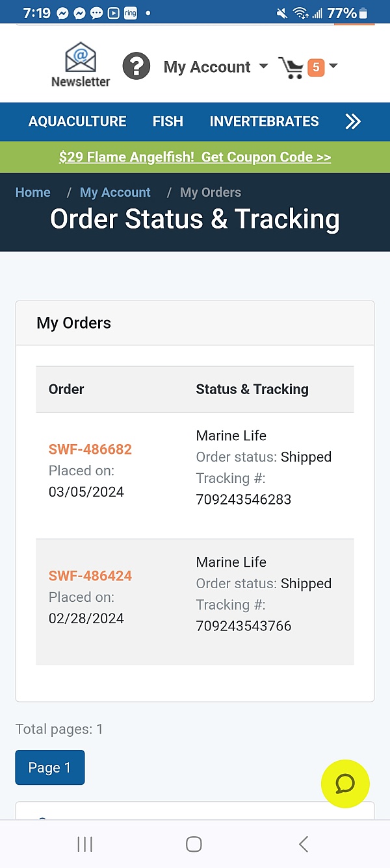This screenshot has height=868, width=390.
Task: Tap the Android recent apps icon
Action: point(84,843)
